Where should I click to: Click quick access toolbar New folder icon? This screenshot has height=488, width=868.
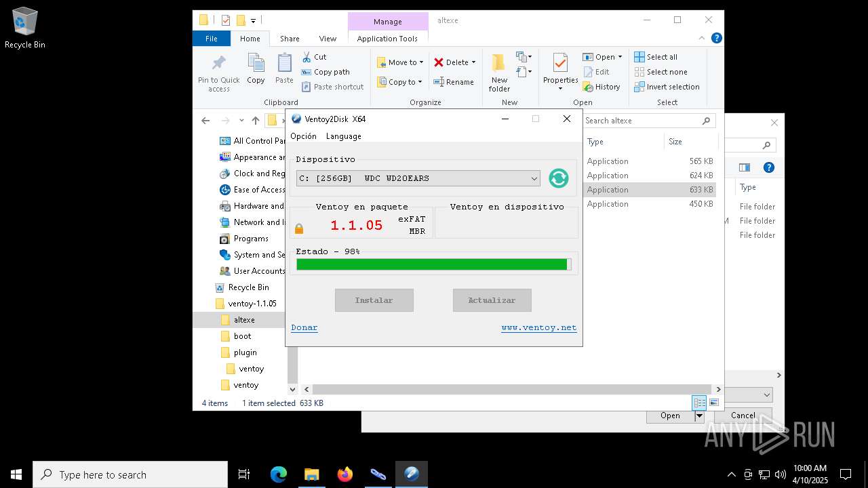240,20
